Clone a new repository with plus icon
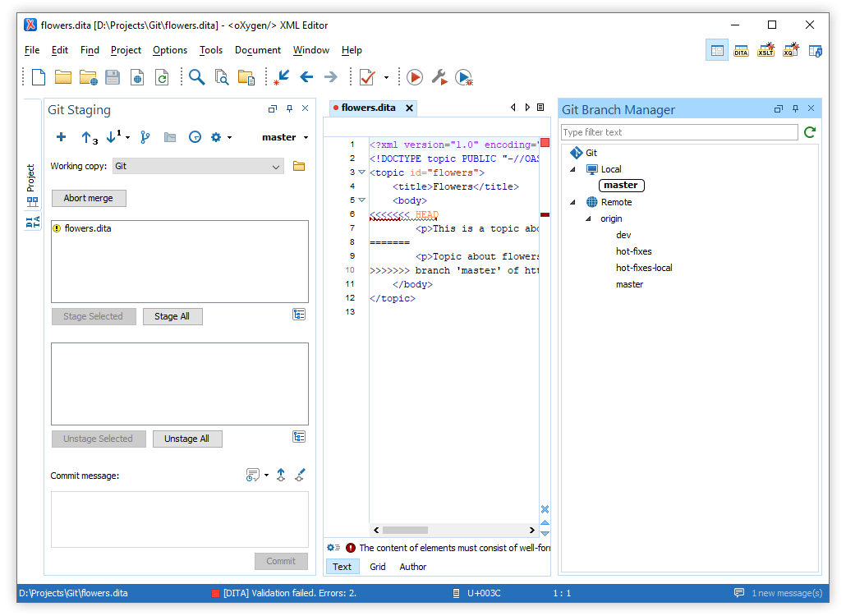 [x=61, y=137]
